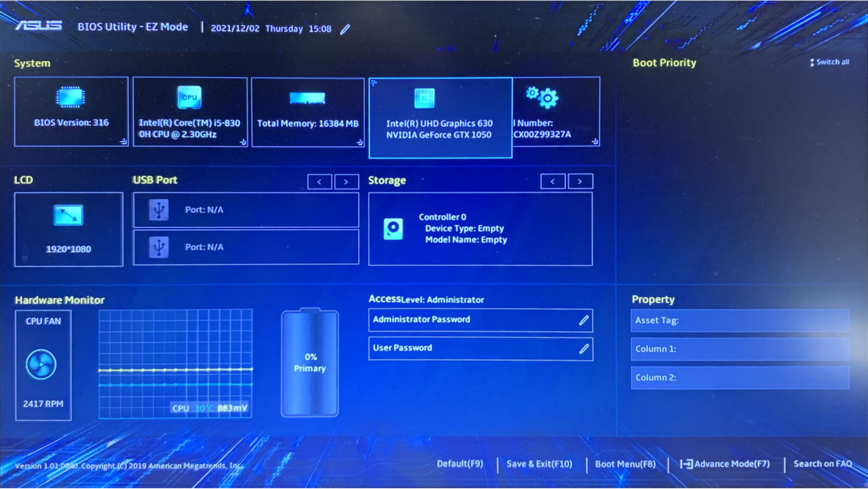Click the Column 1 property field
The width and height of the screenshot is (868, 489).
click(740, 349)
